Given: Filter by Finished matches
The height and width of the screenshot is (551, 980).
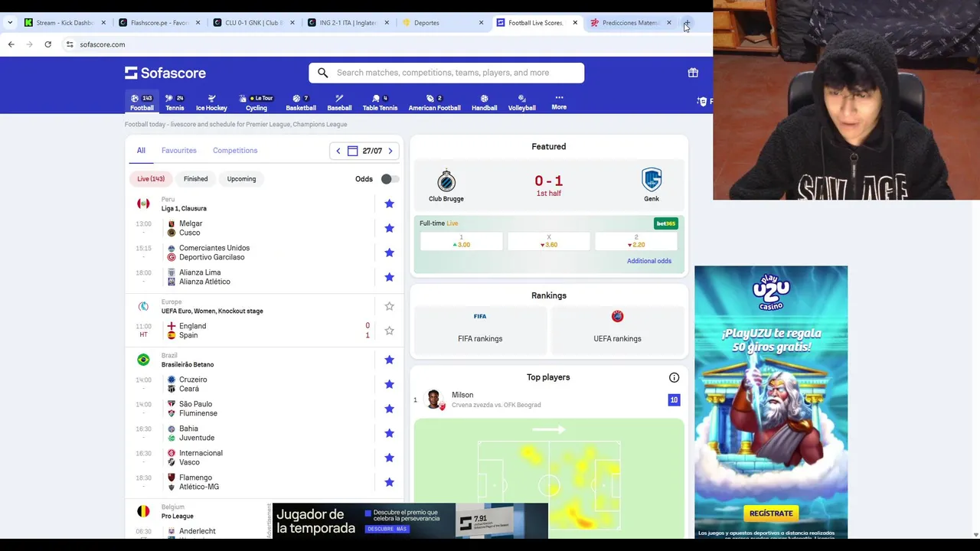Looking at the screenshot, I should pyautogui.click(x=195, y=179).
